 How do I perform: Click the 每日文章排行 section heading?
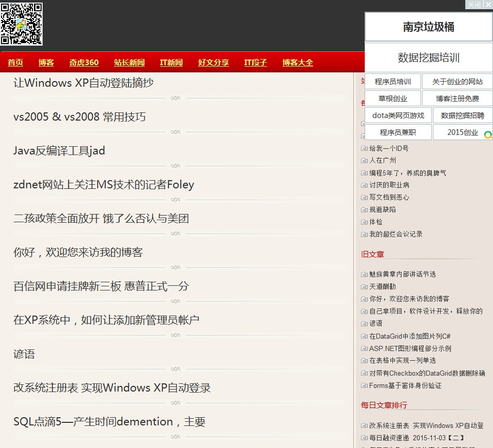point(384,405)
